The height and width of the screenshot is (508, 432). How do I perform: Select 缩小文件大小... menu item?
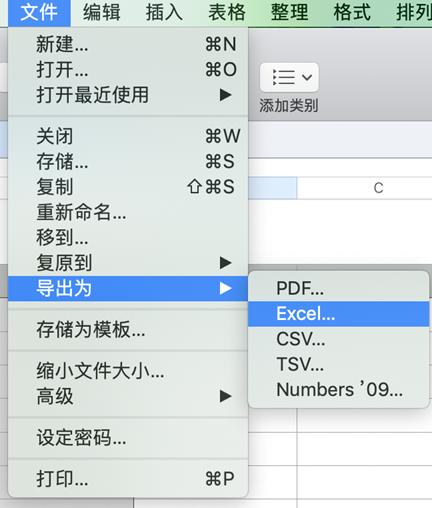tap(128, 371)
